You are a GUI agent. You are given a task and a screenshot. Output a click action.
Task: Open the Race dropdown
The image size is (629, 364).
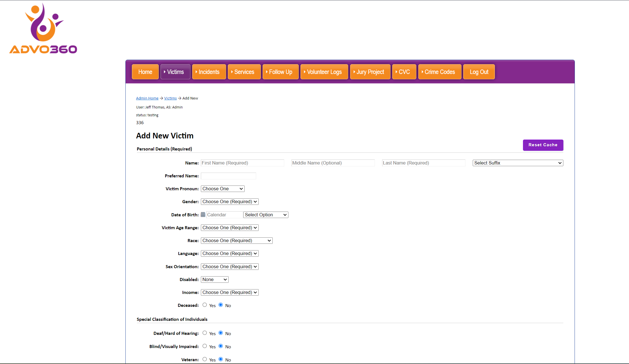coord(237,241)
